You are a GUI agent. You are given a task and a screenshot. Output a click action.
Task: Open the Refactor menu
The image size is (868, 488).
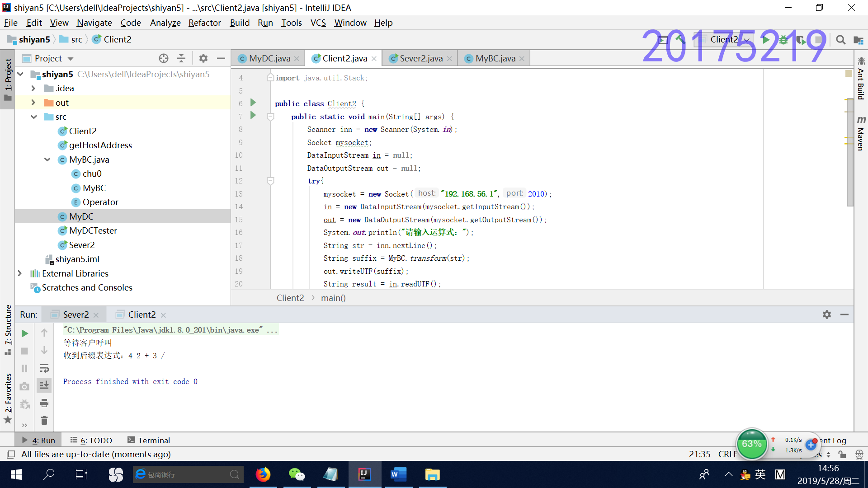click(x=204, y=23)
